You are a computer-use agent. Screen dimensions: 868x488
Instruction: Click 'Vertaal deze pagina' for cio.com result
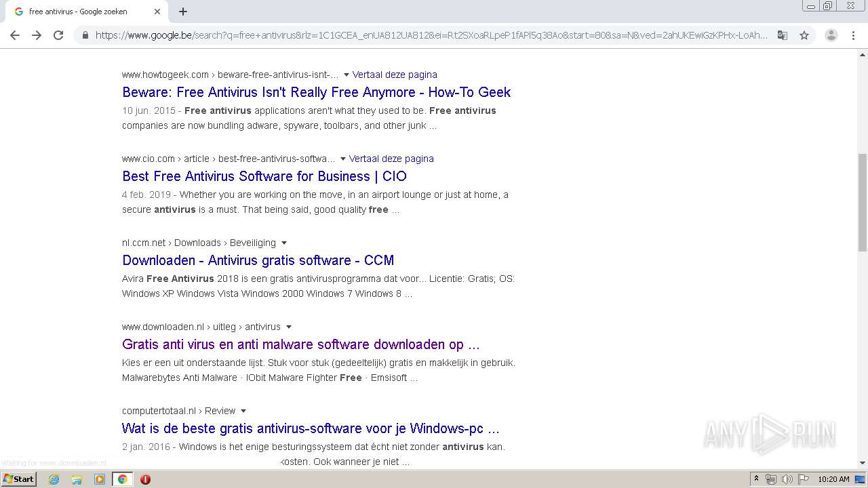click(x=391, y=159)
